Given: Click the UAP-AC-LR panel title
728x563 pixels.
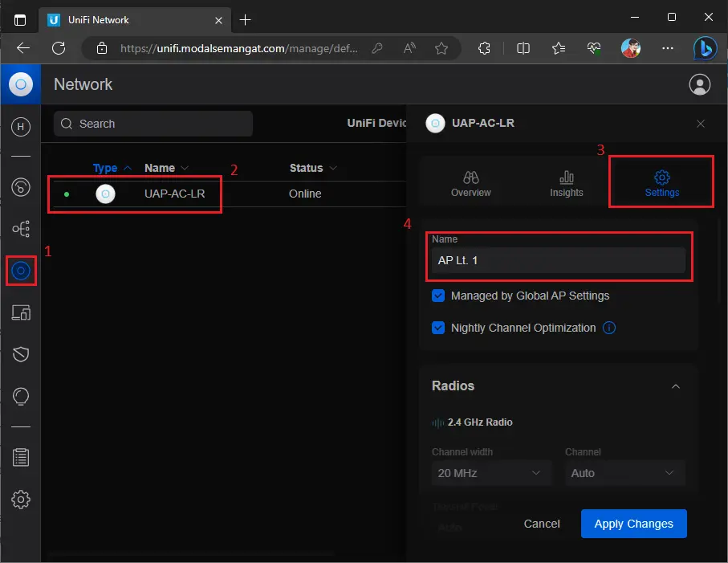Looking at the screenshot, I should 483,123.
